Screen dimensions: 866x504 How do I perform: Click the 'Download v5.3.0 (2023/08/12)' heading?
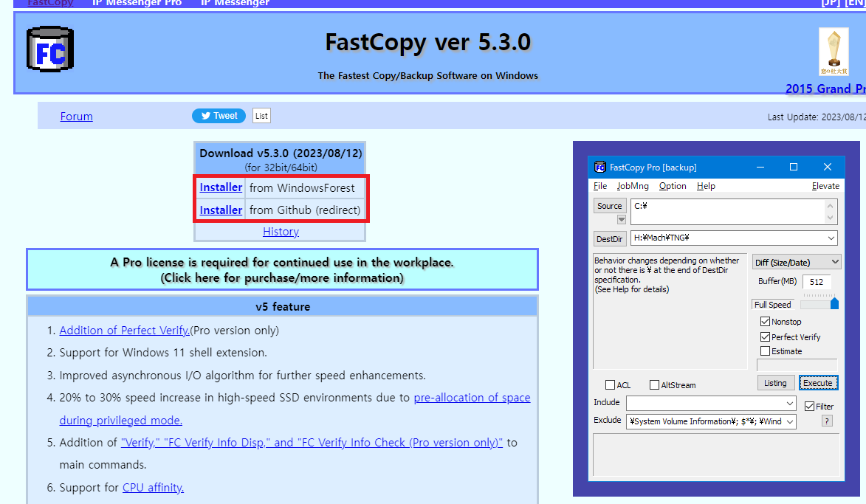(281, 153)
